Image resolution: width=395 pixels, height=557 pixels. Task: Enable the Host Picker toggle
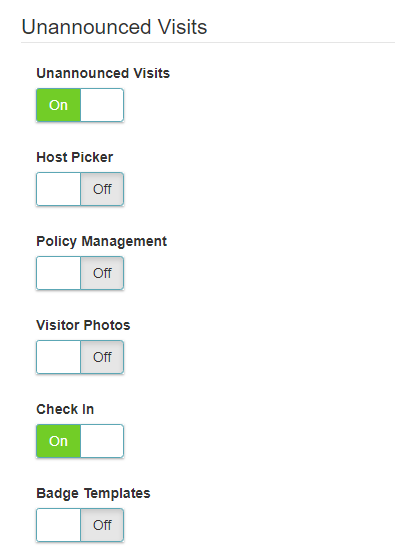tap(80, 189)
